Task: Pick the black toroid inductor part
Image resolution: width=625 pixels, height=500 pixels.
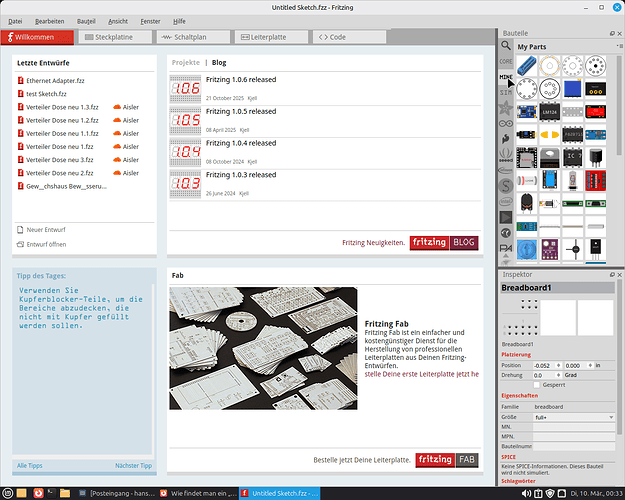Action: (527, 203)
